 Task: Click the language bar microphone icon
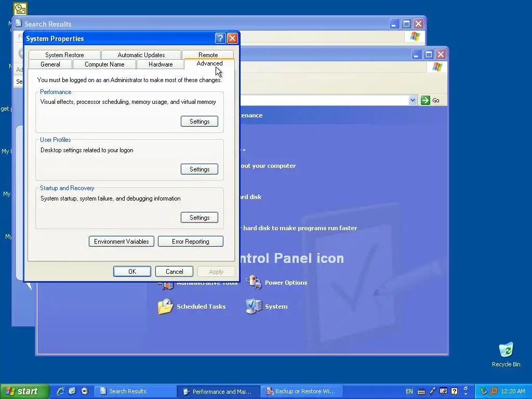pos(433,391)
